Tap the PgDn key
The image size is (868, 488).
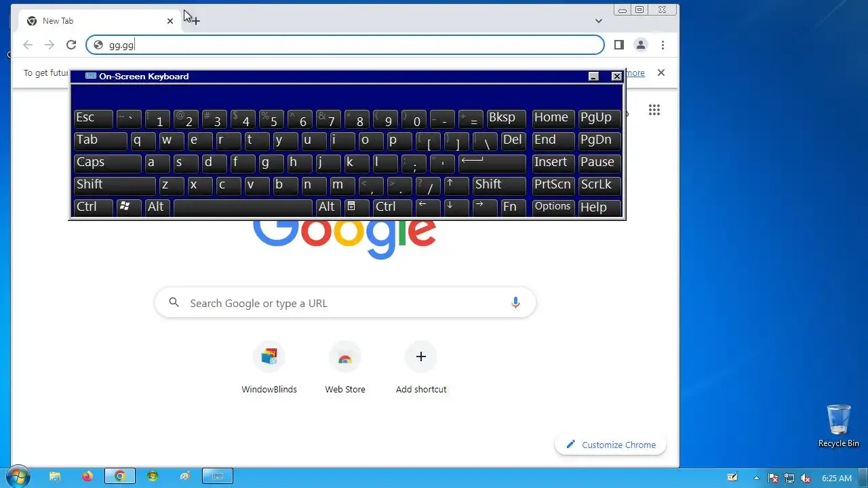[599, 141]
